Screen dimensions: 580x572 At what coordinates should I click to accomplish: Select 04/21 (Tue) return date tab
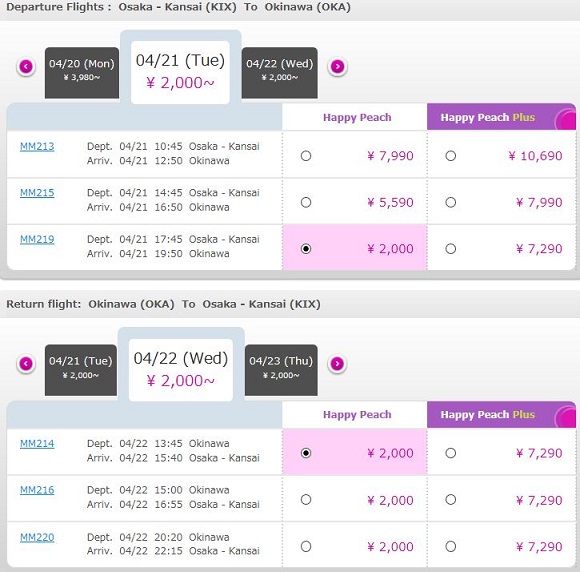[81, 370]
